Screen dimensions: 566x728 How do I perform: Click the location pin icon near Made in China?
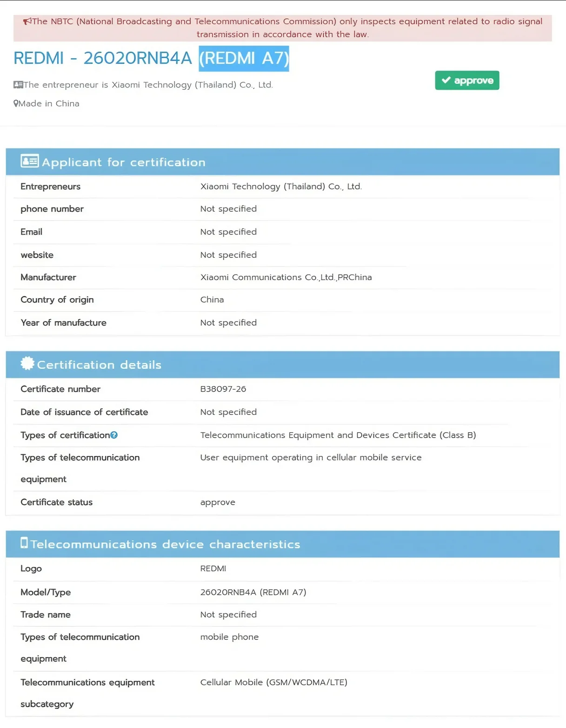(16, 103)
